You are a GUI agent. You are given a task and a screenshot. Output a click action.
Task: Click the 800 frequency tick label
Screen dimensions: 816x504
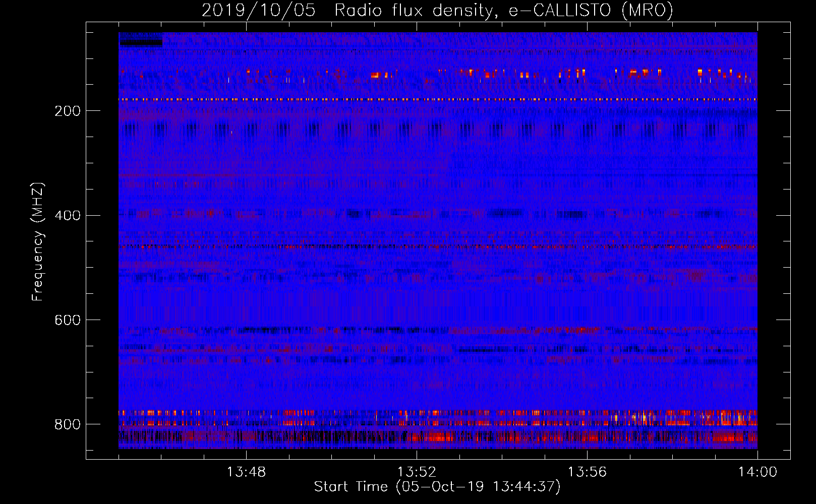click(x=68, y=424)
